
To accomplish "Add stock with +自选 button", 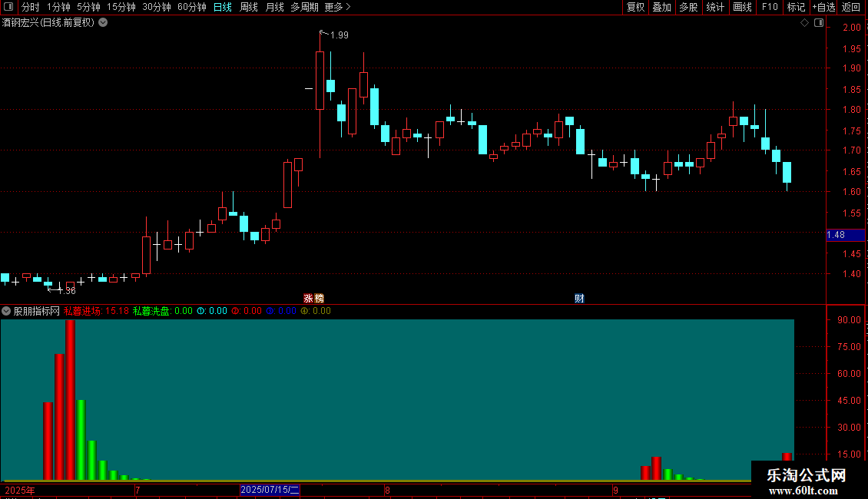I will click(x=823, y=7).
